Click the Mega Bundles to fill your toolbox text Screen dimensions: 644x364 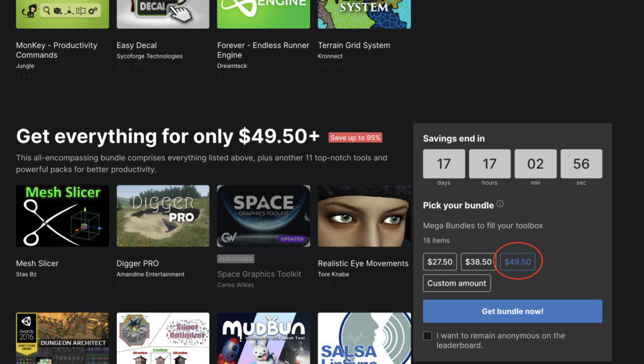[x=482, y=226]
